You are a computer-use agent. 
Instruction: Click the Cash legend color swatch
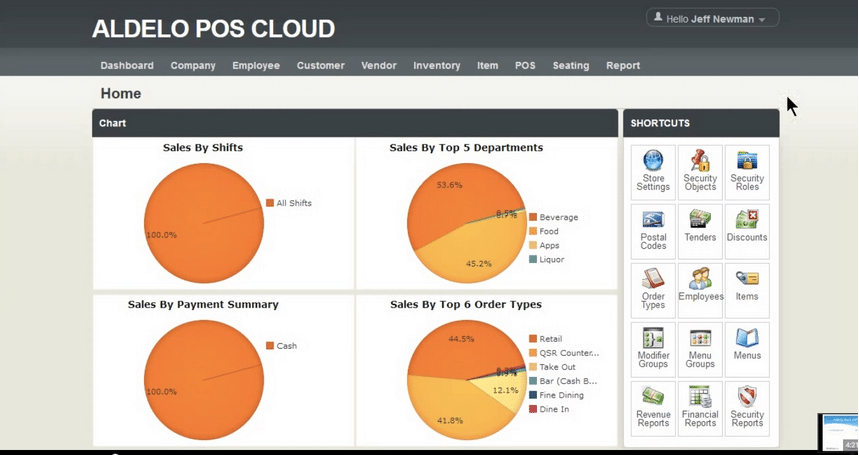tap(270, 345)
